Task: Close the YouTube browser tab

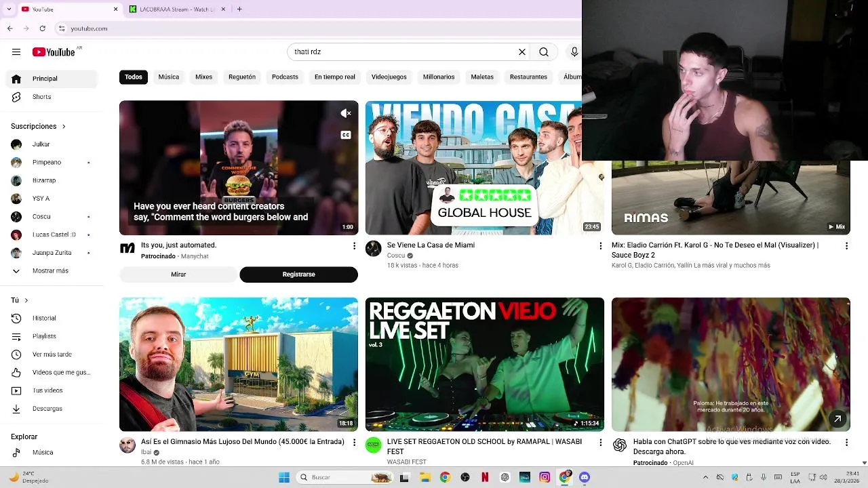Action: click(115, 9)
